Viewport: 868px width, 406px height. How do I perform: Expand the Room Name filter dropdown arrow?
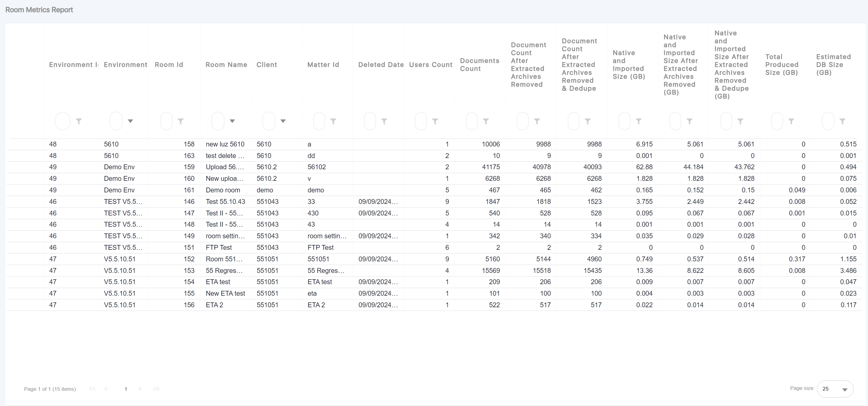pyautogui.click(x=232, y=121)
